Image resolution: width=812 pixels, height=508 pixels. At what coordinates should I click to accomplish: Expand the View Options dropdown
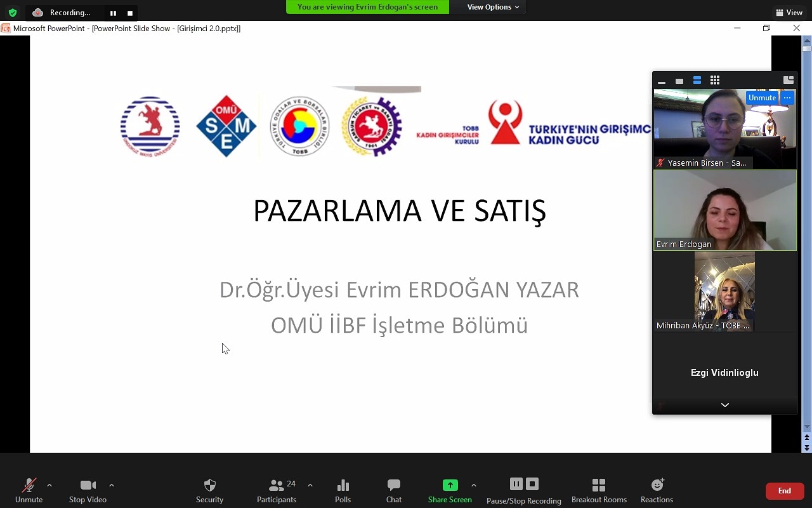tap(493, 7)
